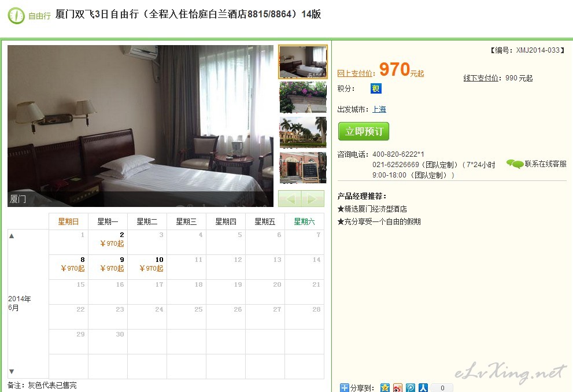Show next thumbnails with right arrow

tap(312, 199)
